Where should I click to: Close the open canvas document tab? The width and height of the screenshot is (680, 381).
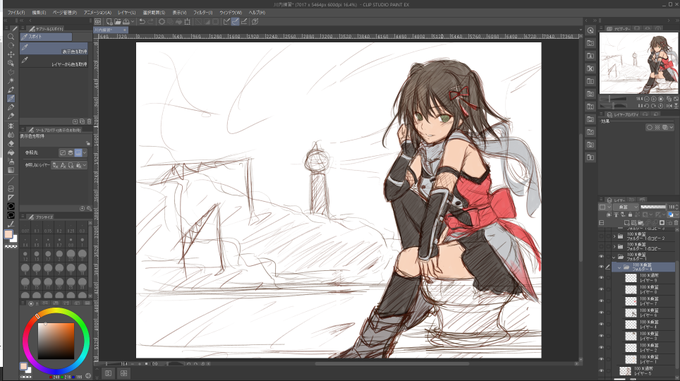tap(124, 30)
